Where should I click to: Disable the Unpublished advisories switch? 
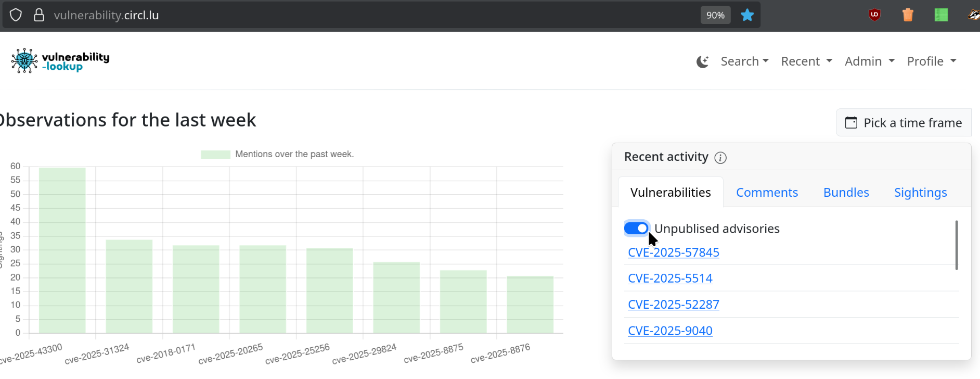[637, 229]
